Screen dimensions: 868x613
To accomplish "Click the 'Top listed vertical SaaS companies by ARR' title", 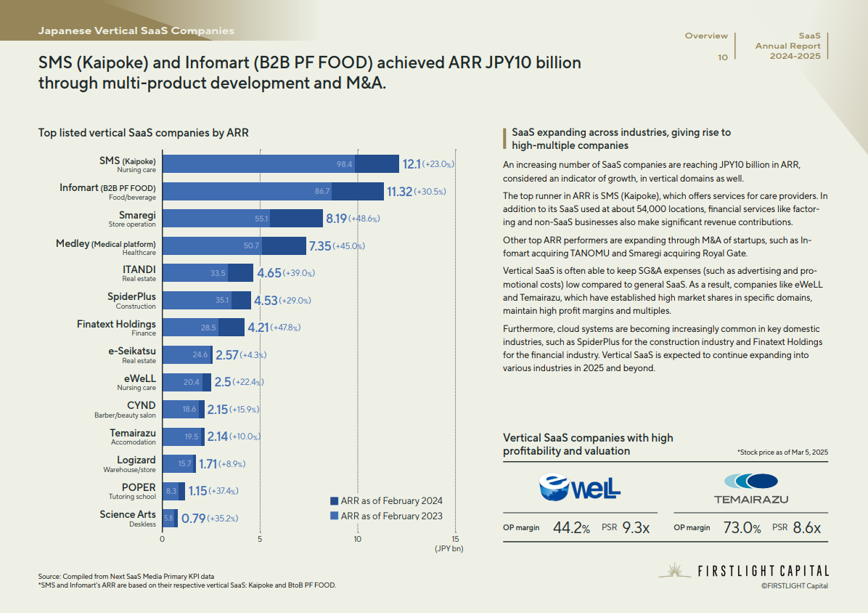I will coord(144,133).
